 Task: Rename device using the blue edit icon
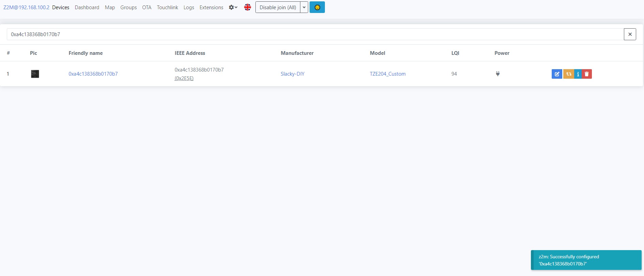pyautogui.click(x=557, y=74)
